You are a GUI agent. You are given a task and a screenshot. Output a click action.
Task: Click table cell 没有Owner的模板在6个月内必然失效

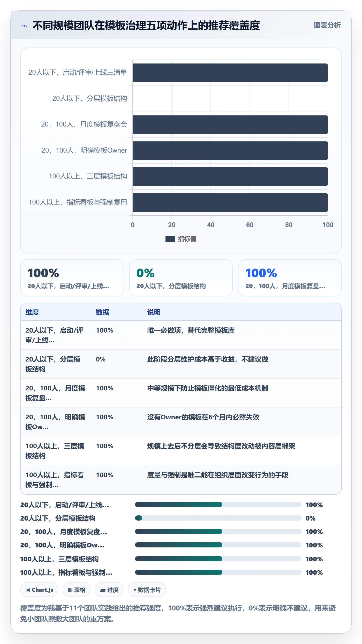pyautogui.click(x=203, y=417)
